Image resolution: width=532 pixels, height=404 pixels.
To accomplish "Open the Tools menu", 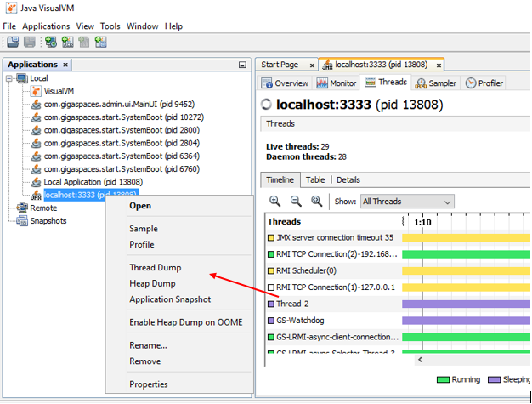I will click(x=110, y=26).
